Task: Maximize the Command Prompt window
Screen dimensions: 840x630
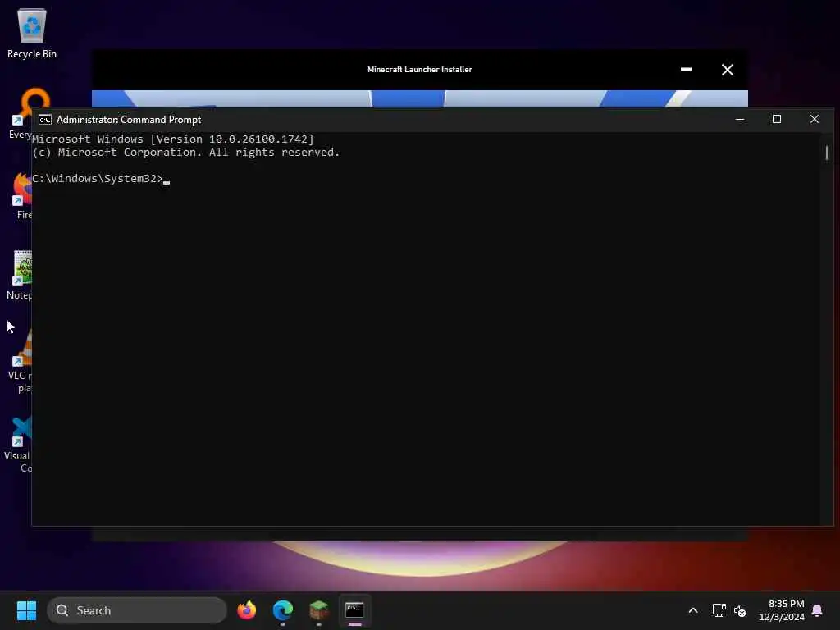Action: [x=777, y=120]
